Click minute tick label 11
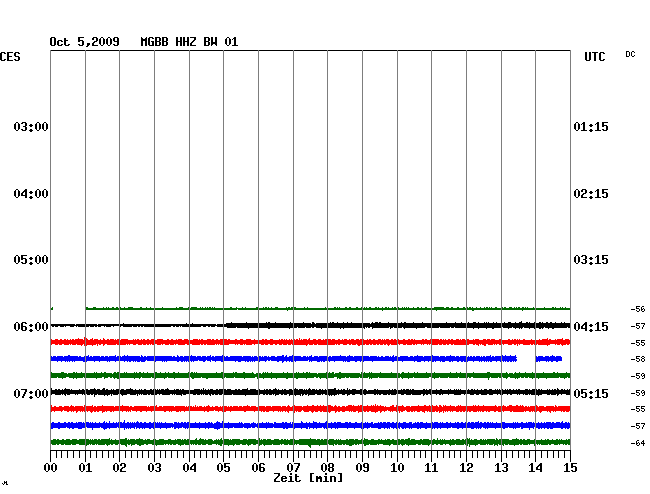This screenshot has width=650, height=494. tap(432, 468)
